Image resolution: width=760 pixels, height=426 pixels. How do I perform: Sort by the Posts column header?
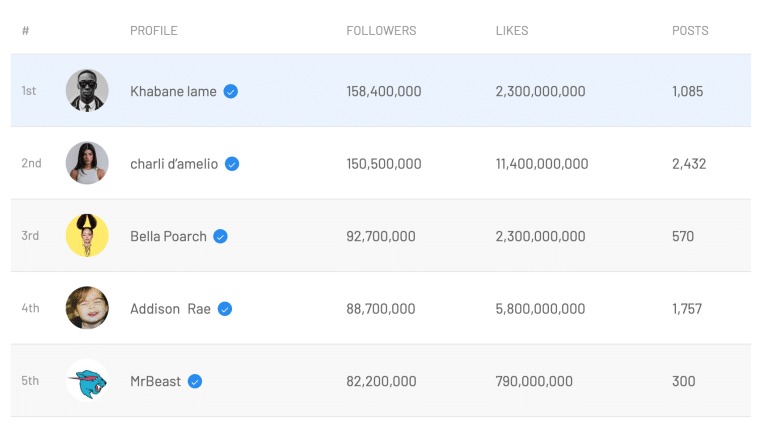coord(690,31)
